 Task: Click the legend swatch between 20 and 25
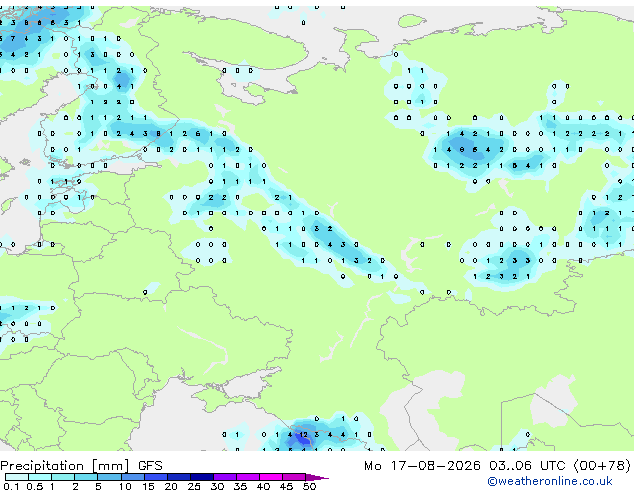178,477
